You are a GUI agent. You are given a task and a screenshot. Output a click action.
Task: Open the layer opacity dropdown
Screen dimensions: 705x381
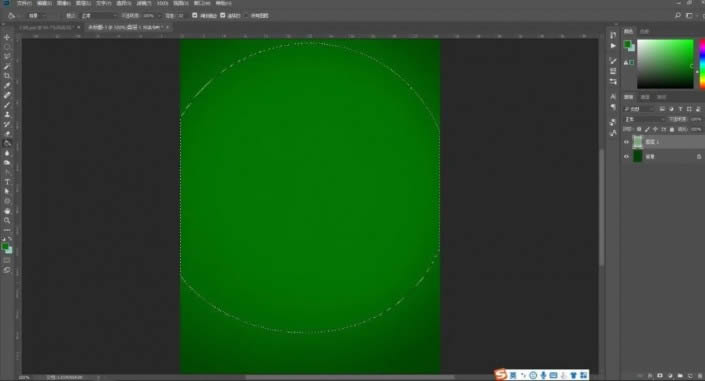tap(696, 119)
